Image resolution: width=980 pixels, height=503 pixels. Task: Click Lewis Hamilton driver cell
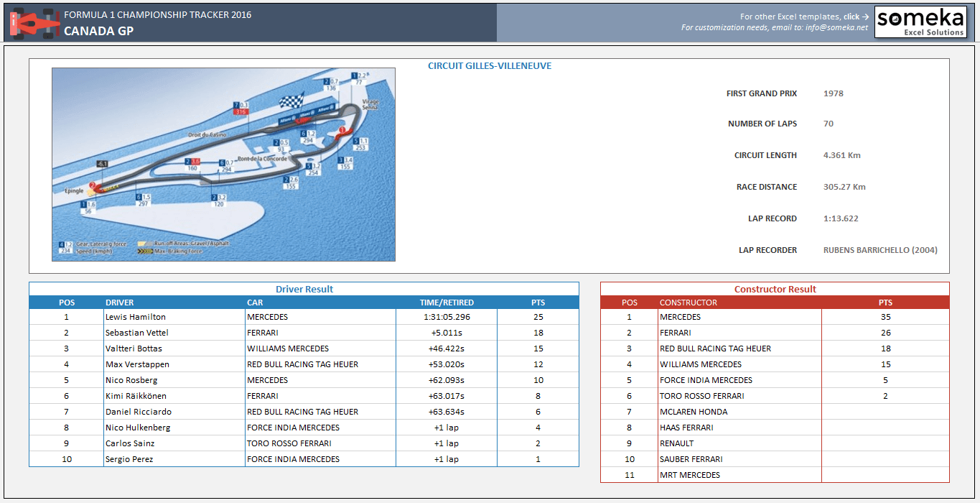point(174,317)
